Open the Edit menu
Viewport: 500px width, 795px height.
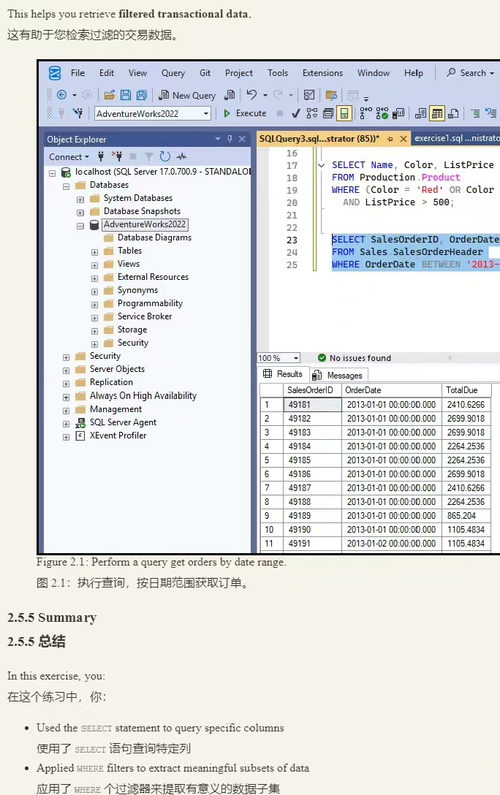(106, 73)
